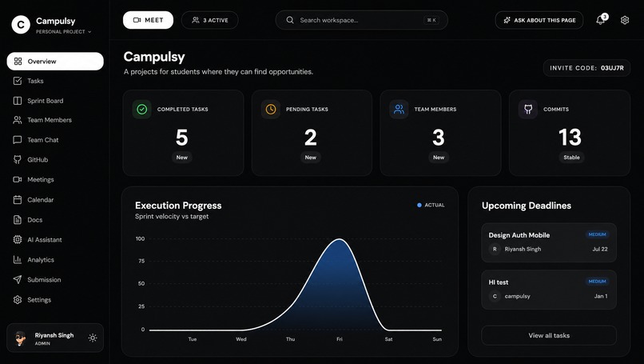Image resolution: width=644 pixels, height=364 pixels.
Task: Click the Search workspace field
Action: click(361, 20)
